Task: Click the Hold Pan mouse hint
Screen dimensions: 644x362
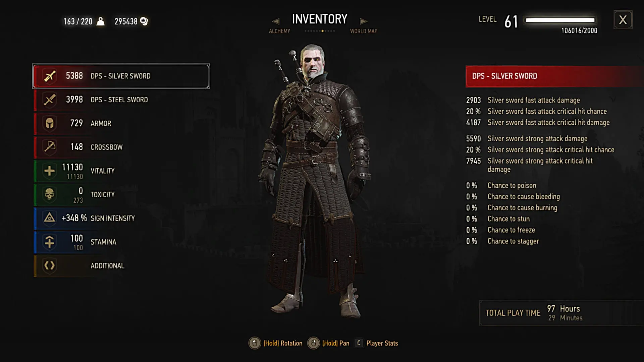Action: 328,343
